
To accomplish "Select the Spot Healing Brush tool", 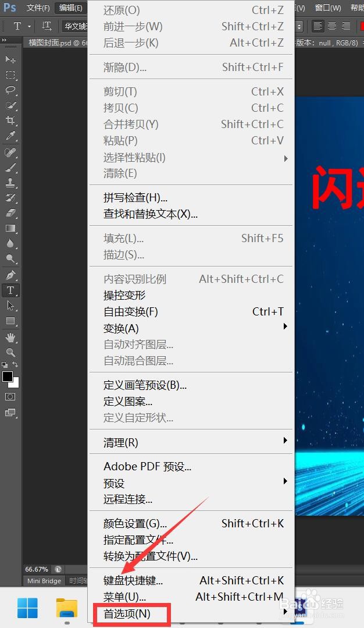I will click(10, 152).
